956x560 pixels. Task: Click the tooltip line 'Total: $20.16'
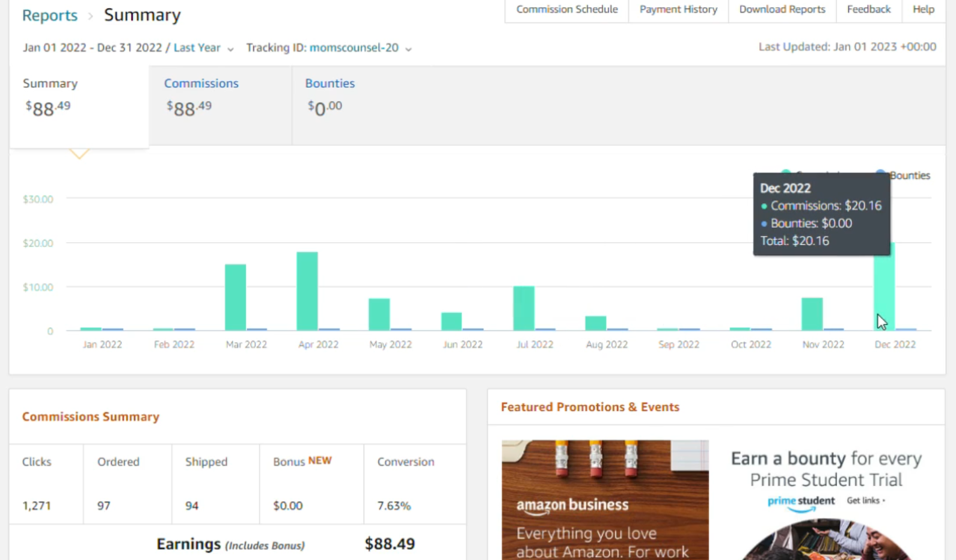click(x=795, y=241)
